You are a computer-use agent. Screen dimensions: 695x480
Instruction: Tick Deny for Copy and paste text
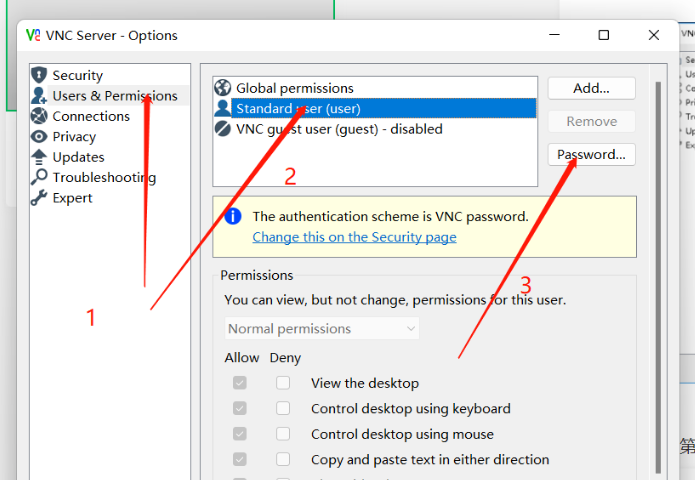coord(283,460)
